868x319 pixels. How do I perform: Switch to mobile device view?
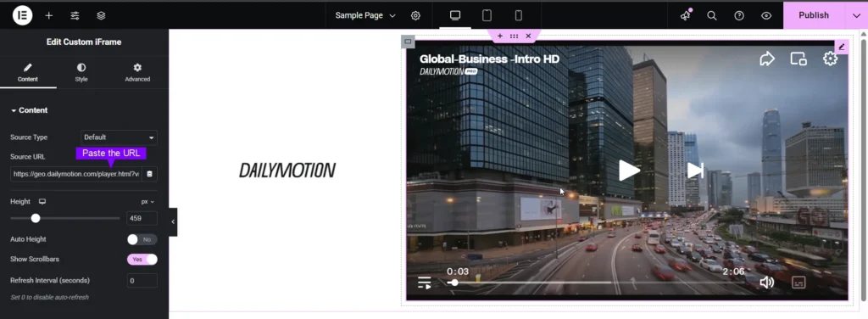518,15
